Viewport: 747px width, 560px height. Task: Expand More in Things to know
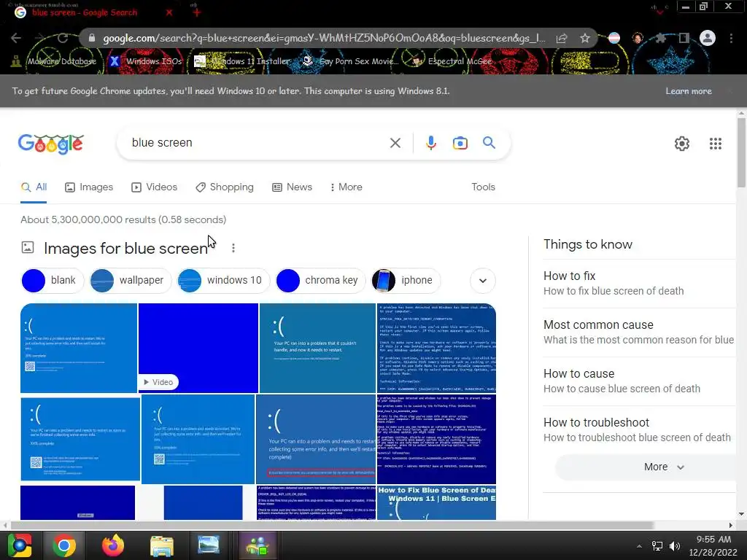pyautogui.click(x=664, y=467)
